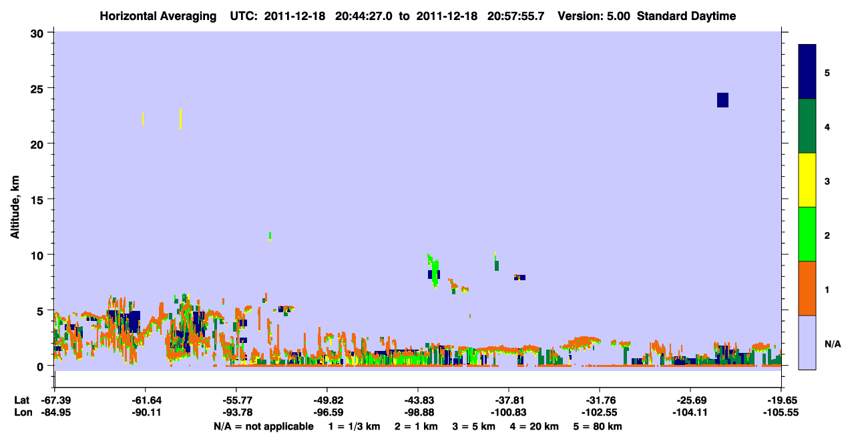Viewport: 868px width, 445px height.
Task: Click longitude value '-105.55'
Action: tap(781, 412)
